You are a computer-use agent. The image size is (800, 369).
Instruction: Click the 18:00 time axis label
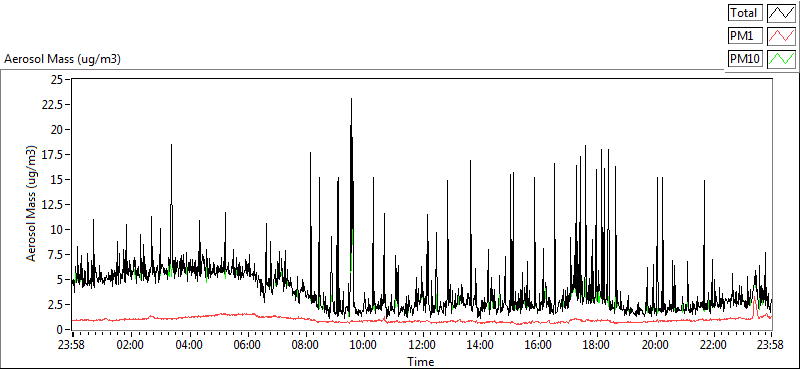pos(597,345)
